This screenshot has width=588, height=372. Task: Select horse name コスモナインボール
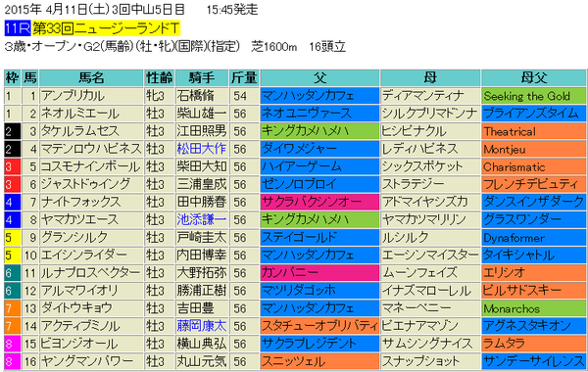90,166
